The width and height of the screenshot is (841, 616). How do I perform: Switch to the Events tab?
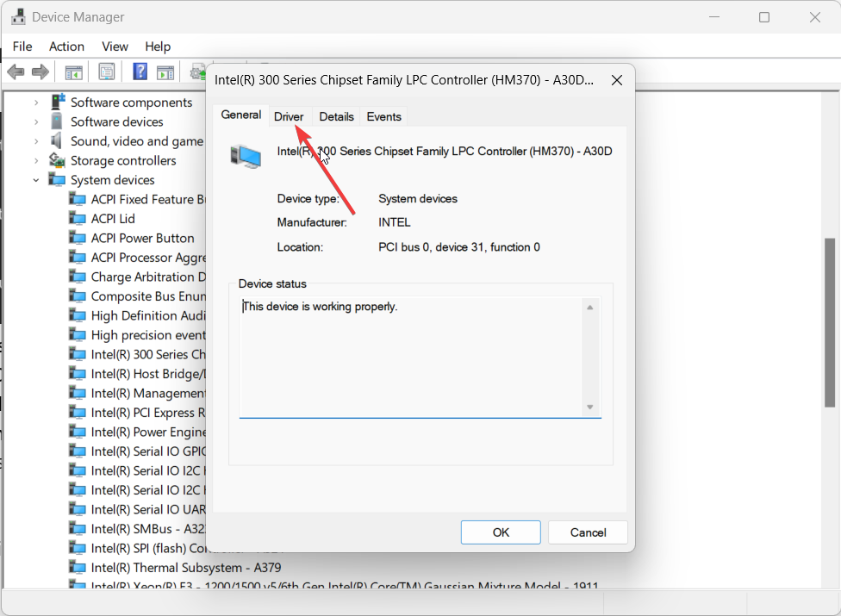[384, 116]
